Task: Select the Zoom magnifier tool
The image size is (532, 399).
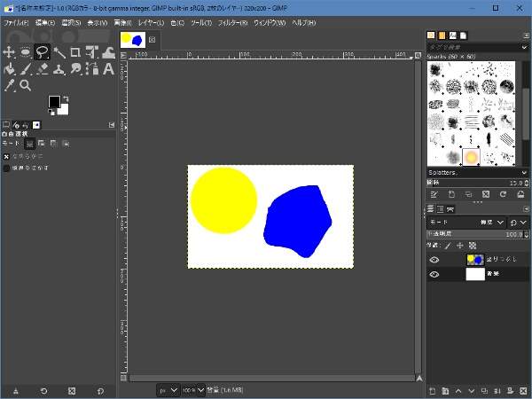Action: click(x=26, y=85)
